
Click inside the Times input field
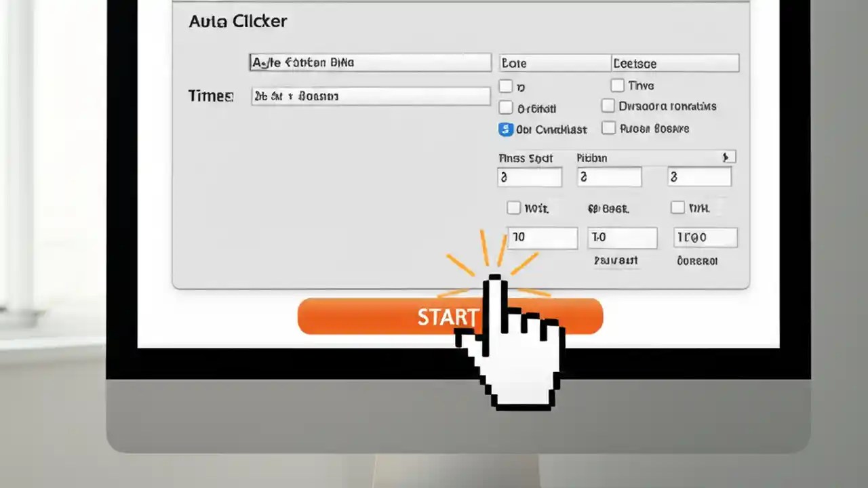[370, 96]
